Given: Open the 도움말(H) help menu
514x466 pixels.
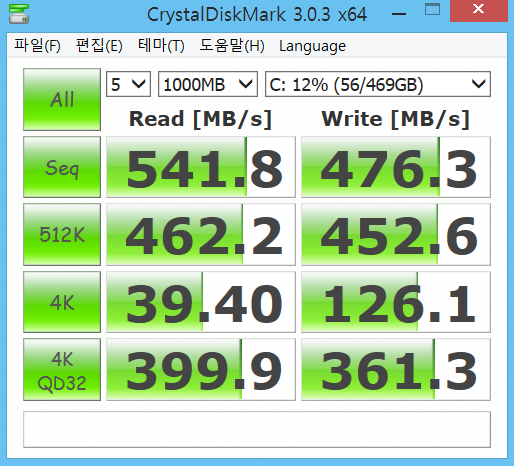Looking at the screenshot, I should coord(232,46).
